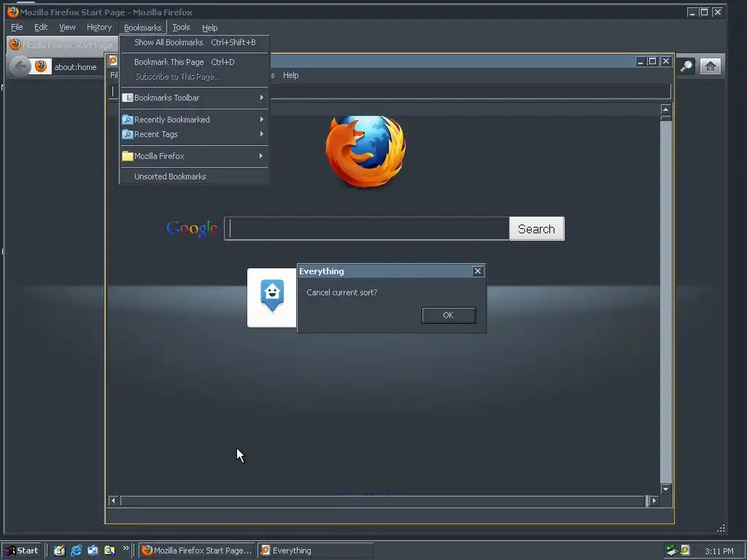
Task: Switch to Mozilla Firefox Start Page taskbar button
Action: click(197, 551)
